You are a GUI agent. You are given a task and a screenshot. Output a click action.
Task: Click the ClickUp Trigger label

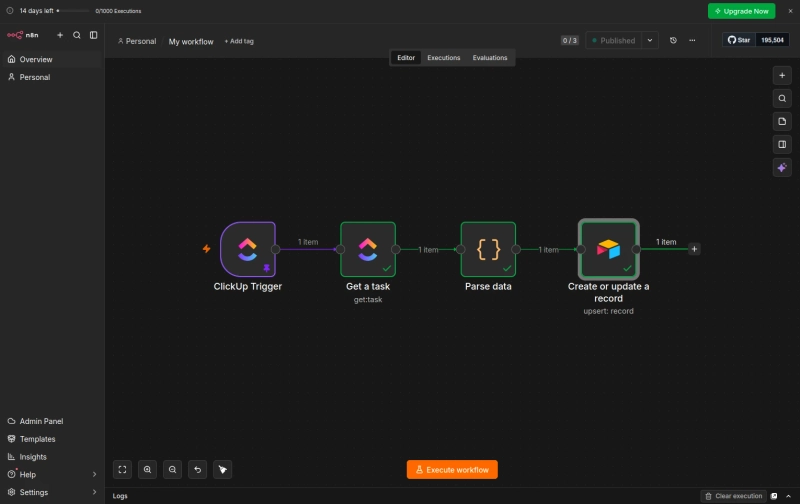pos(247,287)
